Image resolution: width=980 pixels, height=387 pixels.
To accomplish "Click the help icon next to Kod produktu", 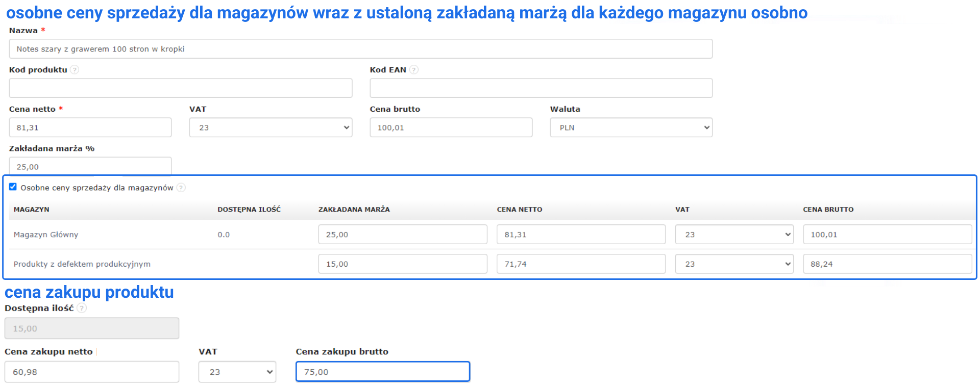I will coord(75,70).
